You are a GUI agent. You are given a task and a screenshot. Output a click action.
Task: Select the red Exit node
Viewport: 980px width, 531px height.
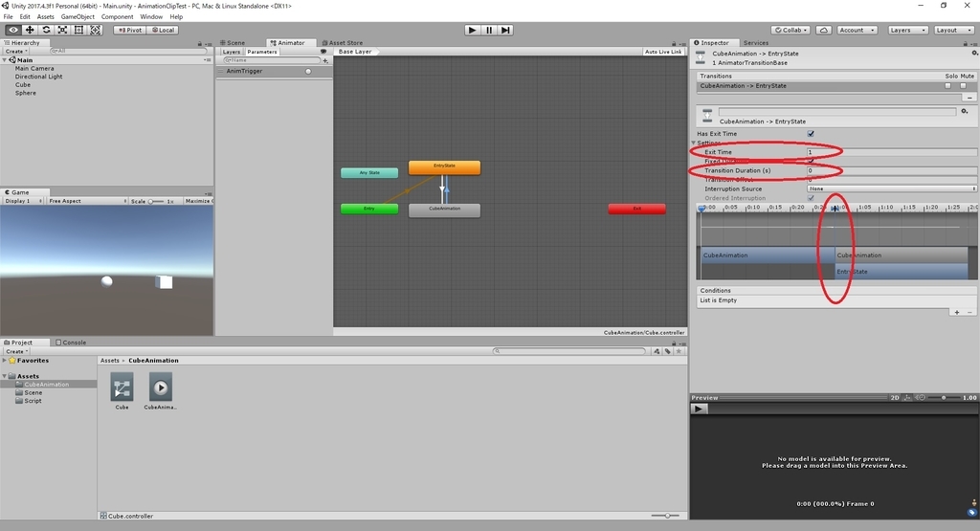point(636,209)
